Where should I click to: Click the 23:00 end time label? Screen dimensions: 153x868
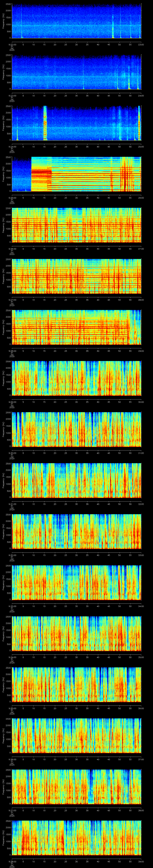pyautogui.click(x=141, y=44)
